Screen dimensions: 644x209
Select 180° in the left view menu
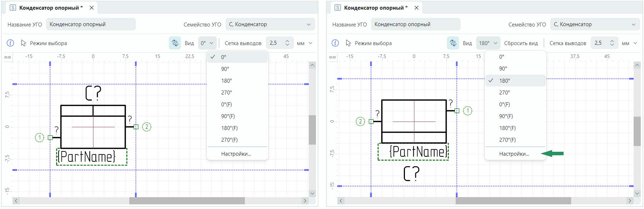click(238, 81)
